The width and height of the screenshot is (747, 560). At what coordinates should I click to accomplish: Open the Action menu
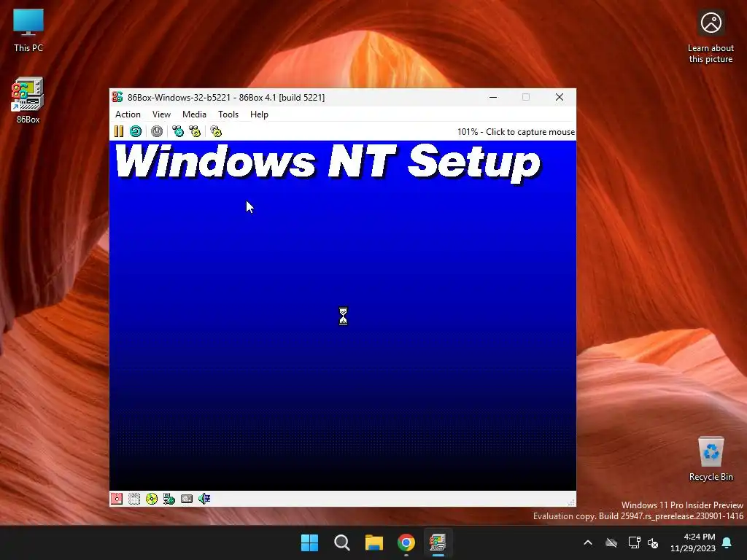tap(128, 114)
